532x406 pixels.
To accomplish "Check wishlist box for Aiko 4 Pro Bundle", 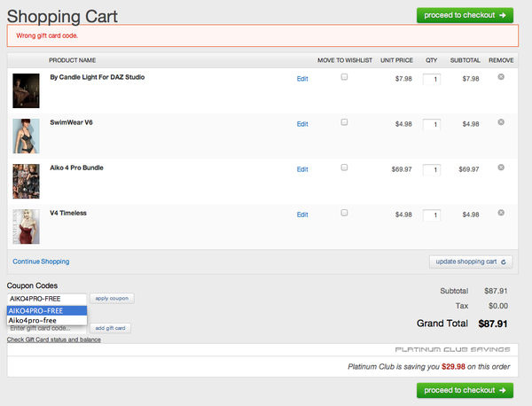I will point(344,168).
